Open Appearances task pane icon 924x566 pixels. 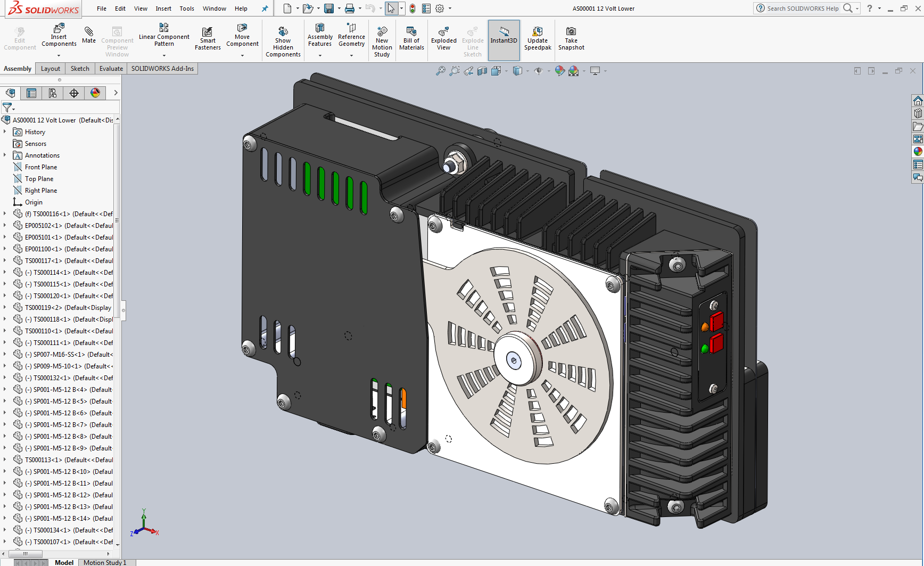pos(918,152)
